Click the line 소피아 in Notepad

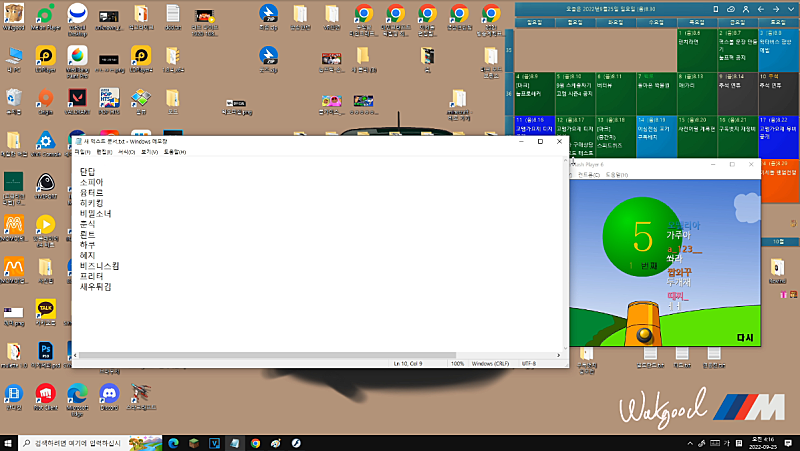pos(91,182)
